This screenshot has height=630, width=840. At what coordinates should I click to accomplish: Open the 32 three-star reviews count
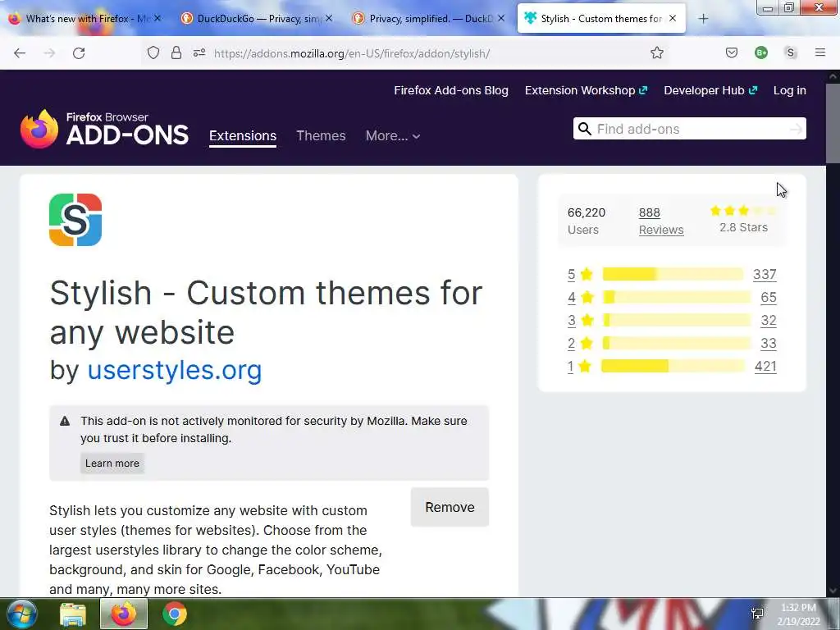tap(768, 321)
